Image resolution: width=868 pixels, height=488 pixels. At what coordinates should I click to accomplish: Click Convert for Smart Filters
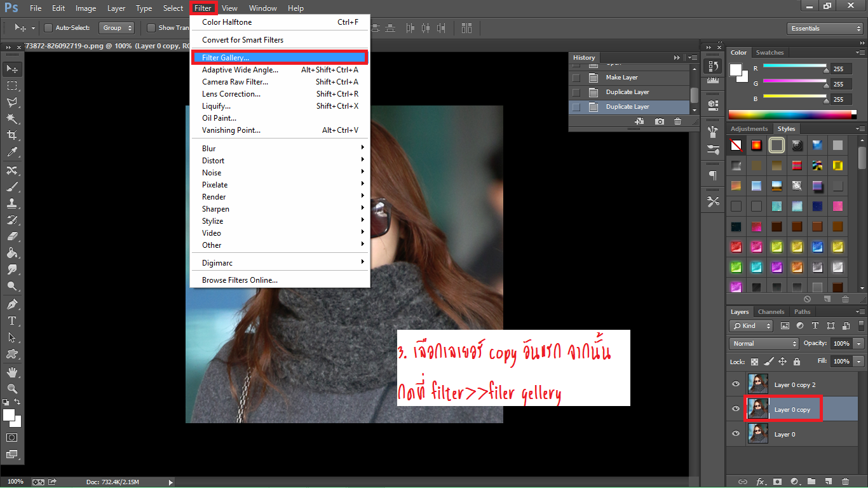(x=280, y=40)
